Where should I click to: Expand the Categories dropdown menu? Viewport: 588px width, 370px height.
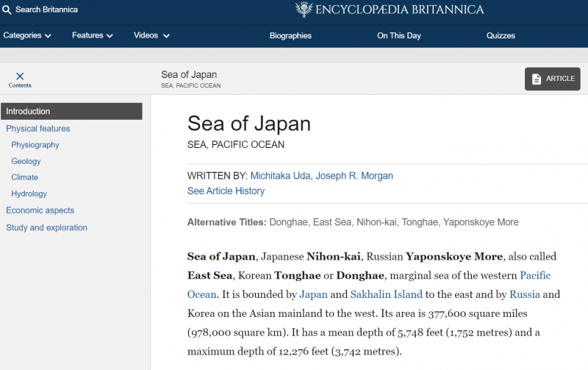click(x=27, y=35)
